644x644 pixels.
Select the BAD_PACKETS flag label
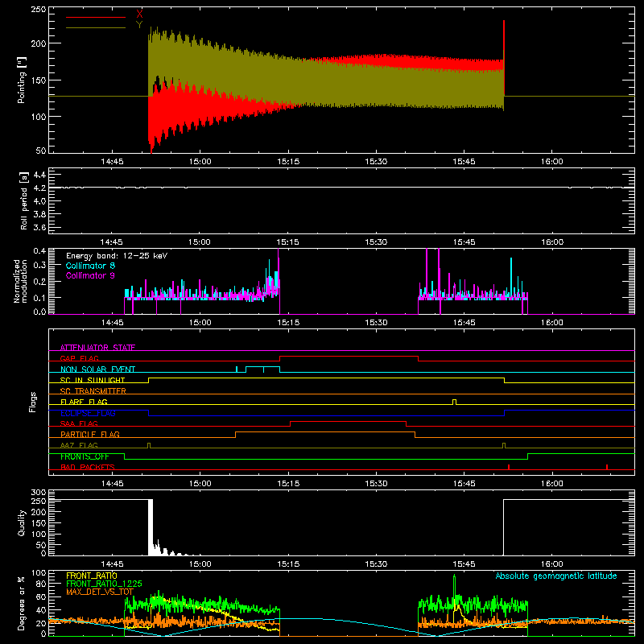[88, 467]
